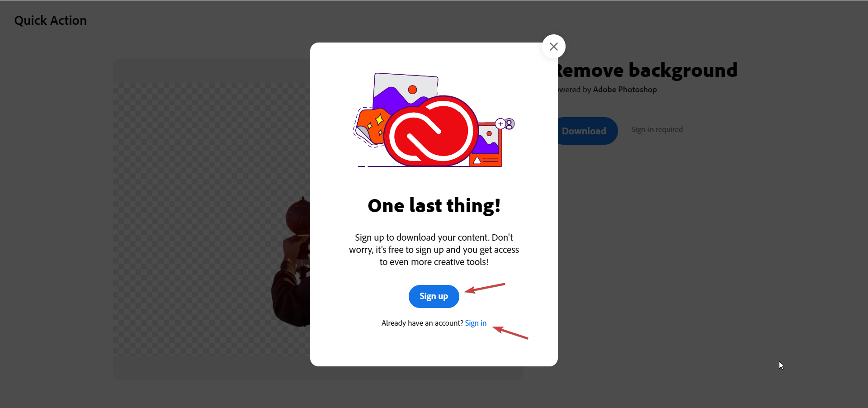Click the Quick Action page title
Screen dimensions: 868x408
[x=51, y=20]
